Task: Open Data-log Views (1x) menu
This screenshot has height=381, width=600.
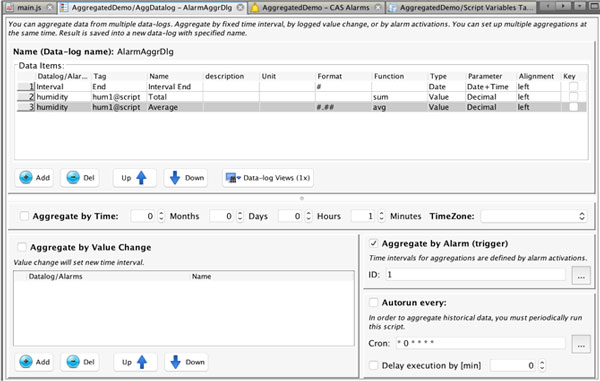Action: tap(268, 178)
